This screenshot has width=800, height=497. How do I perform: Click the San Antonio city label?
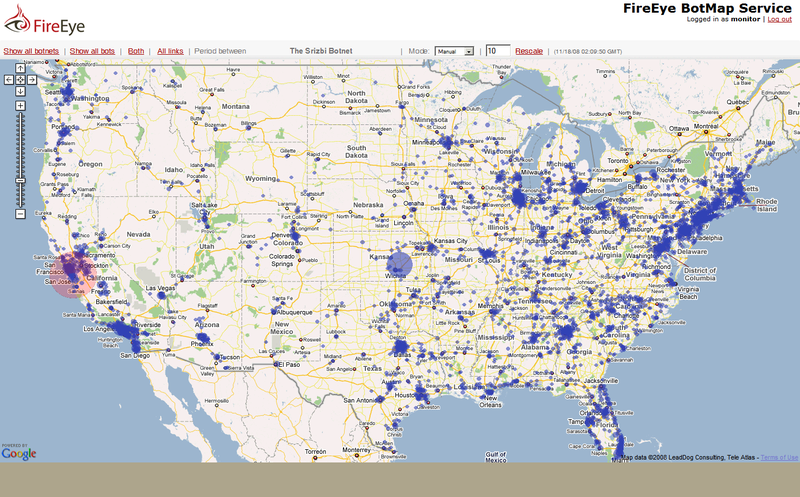[360, 400]
